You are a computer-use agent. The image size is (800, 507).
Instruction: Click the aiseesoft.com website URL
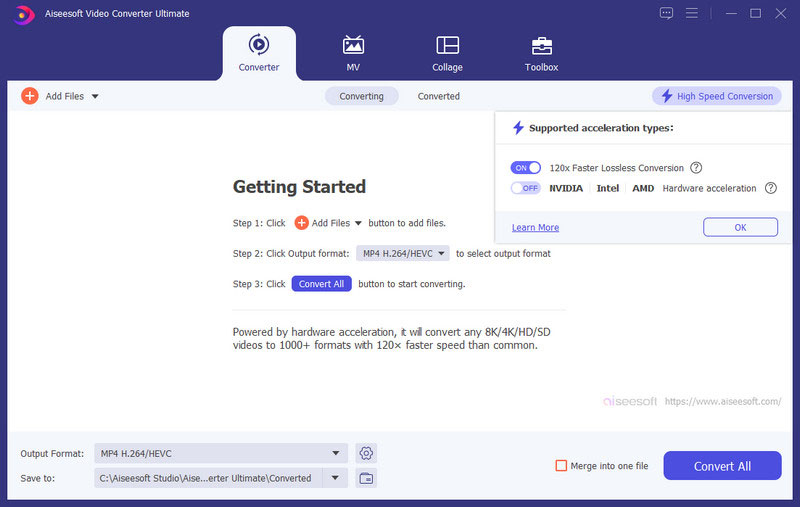722,401
